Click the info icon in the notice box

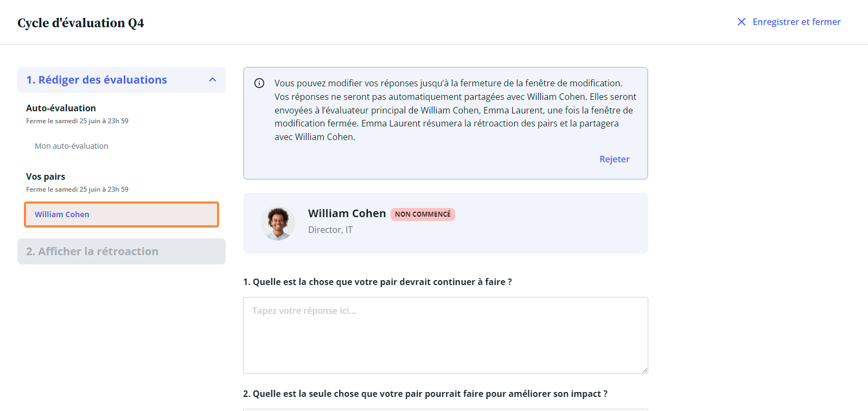(x=259, y=83)
